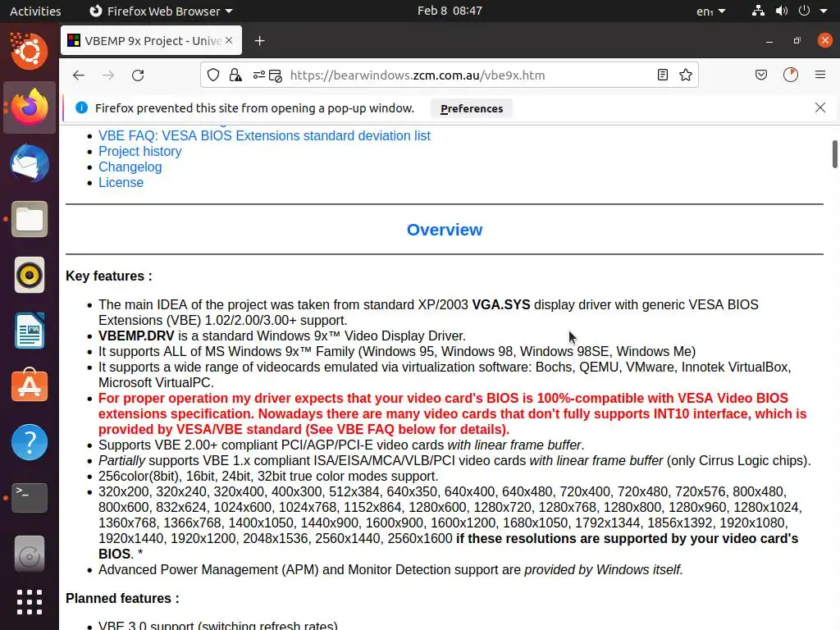Viewport: 840px width, 630px height.
Task: Open LibreOffice Writer from dock
Action: [30, 331]
